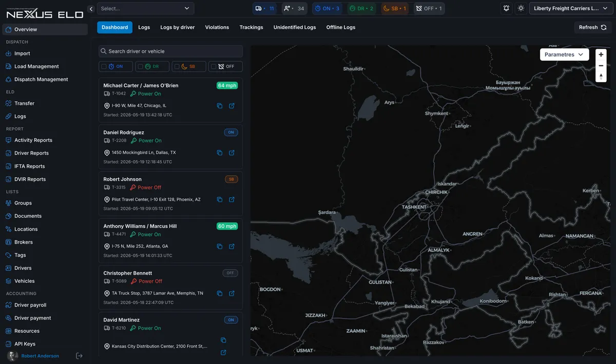
Task: Open the Unidentified Logs tab
Action: pos(295,27)
